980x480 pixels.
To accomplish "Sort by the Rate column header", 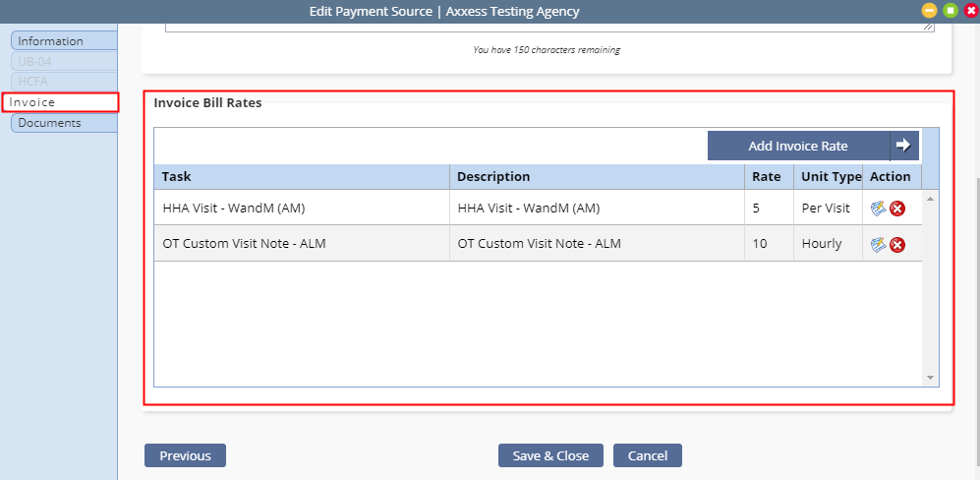I will (769, 176).
